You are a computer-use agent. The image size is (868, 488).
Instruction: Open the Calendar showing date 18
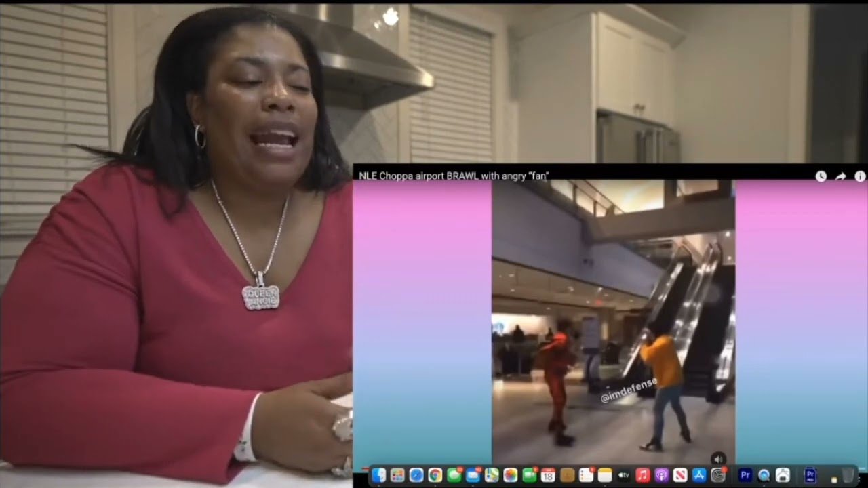pyautogui.click(x=548, y=475)
